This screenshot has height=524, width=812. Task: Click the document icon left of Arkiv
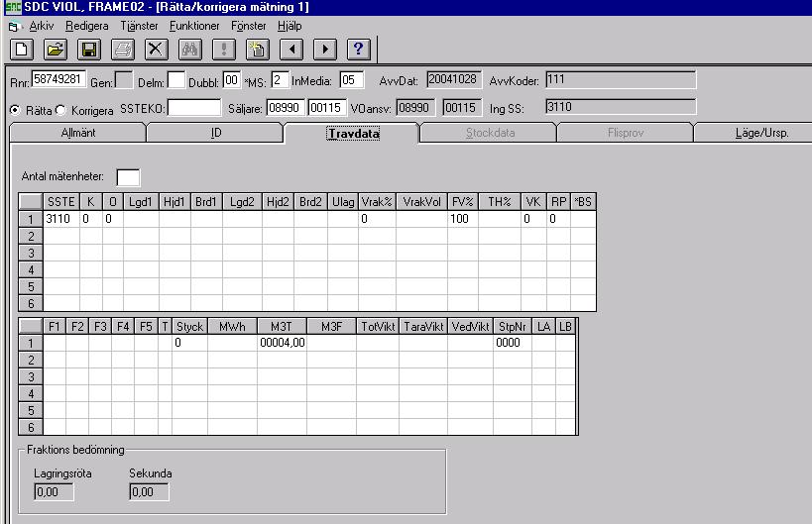(14, 27)
